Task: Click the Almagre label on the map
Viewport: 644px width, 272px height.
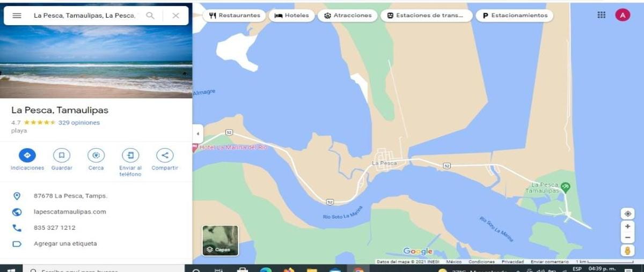Action: pyautogui.click(x=204, y=92)
